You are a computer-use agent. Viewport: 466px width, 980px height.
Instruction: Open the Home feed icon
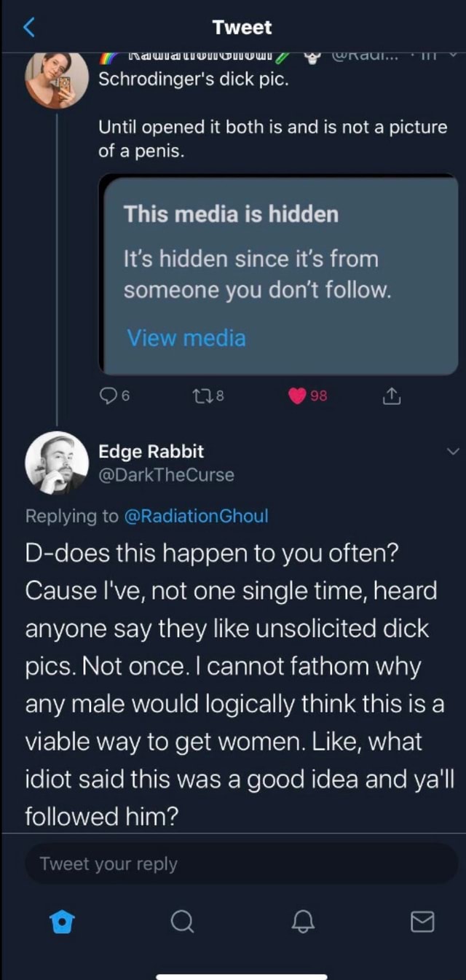pyautogui.click(x=61, y=921)
